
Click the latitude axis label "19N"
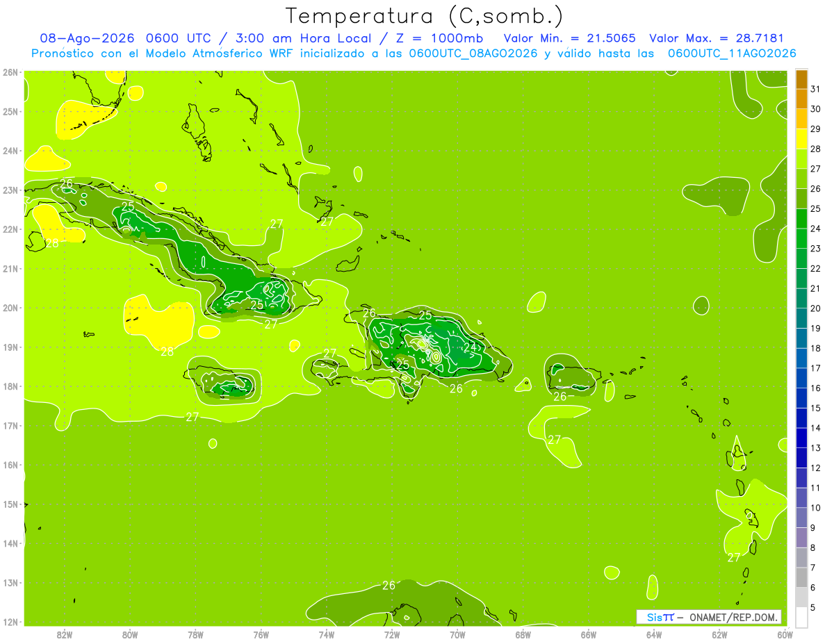pos(10,347)
